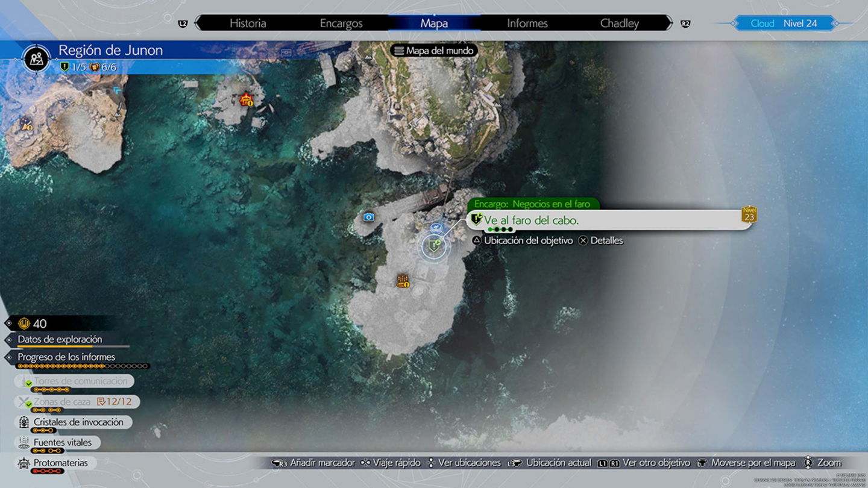Toggle the Protomaterias filter
This screenshot has width=868, height=488.
pyautogui.click(x=55, y=463)
